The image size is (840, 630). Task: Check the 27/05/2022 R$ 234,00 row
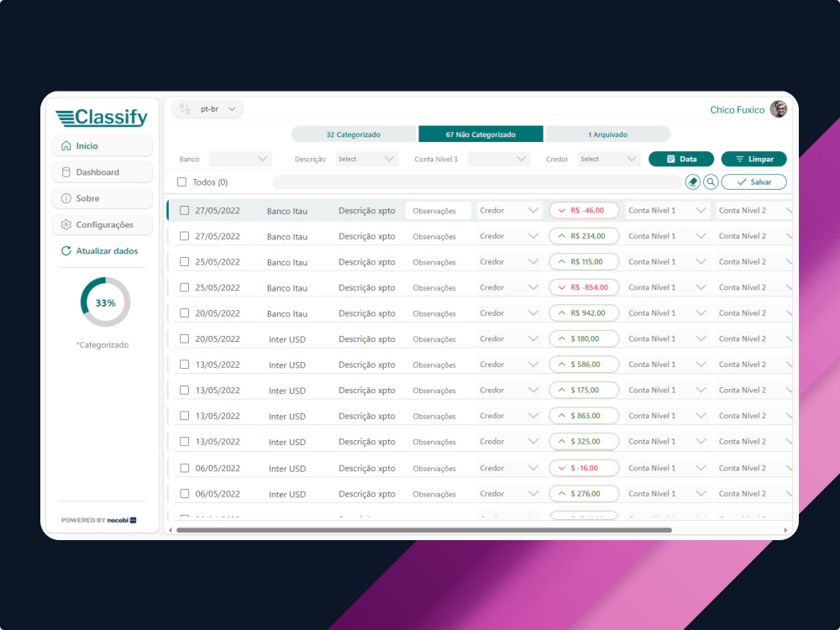pyautogui.click(x=184, y=236)
